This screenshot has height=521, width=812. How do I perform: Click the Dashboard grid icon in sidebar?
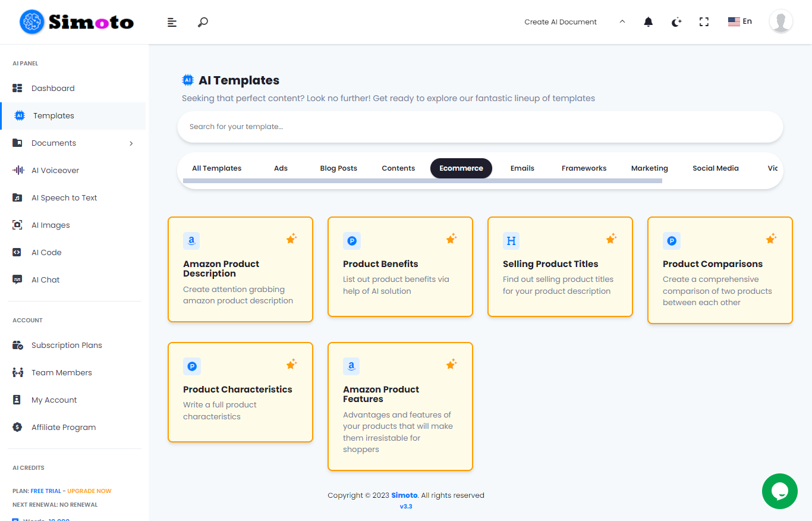point(17,88)
